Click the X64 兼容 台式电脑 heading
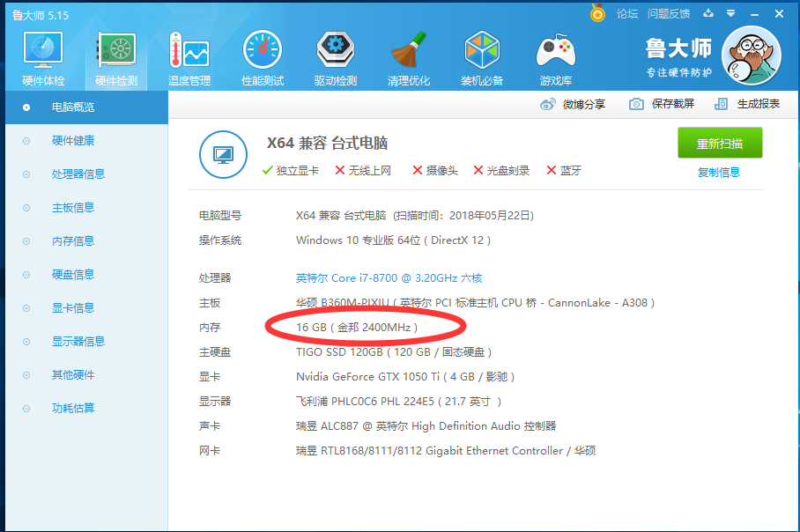800x532 pixels. [x=327, y=144]
